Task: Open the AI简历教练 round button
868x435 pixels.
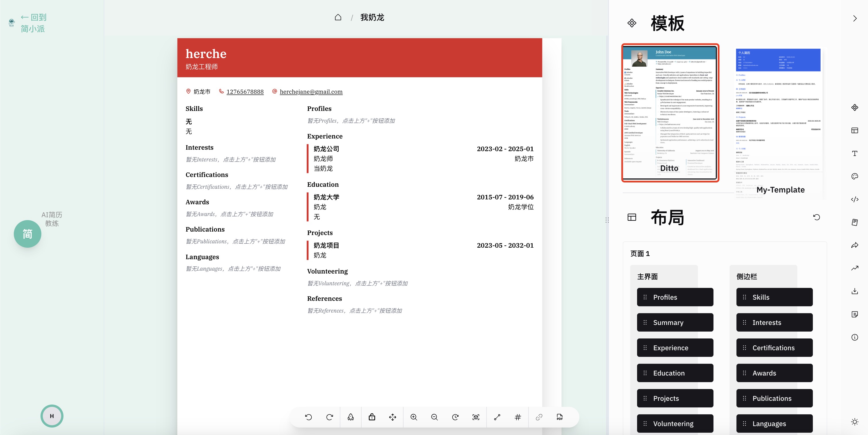Action: click(28, 234)
